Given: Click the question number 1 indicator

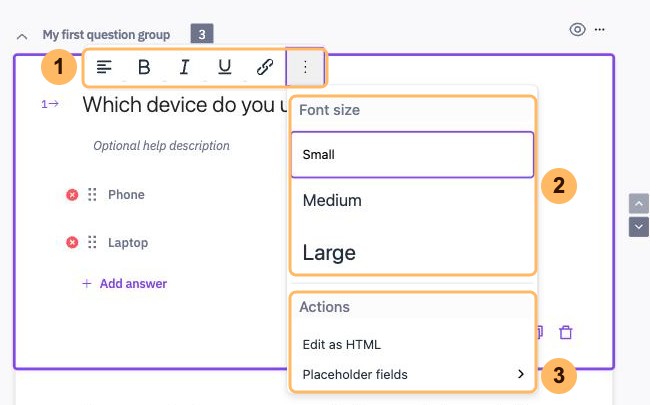Looking at the screenshot, I should coord(50,104).
